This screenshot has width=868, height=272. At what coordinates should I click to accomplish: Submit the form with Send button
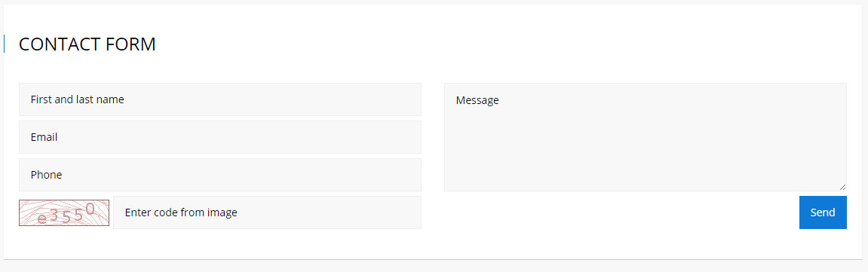(x=823, y=212)
